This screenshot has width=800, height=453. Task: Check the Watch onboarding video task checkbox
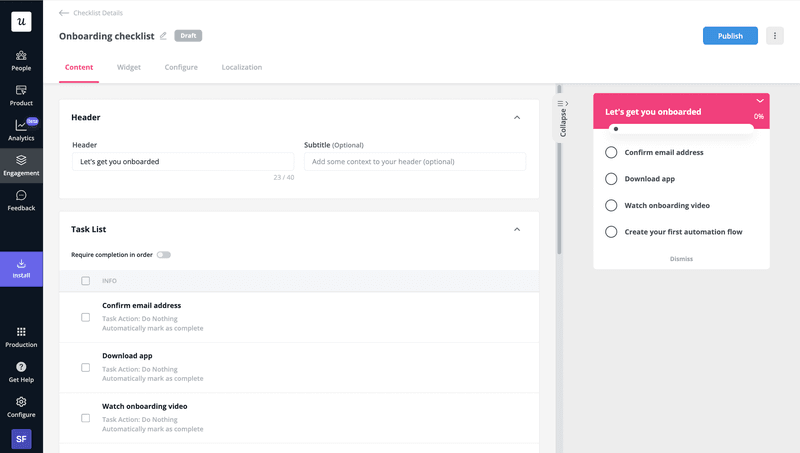(x=85, y=418)
